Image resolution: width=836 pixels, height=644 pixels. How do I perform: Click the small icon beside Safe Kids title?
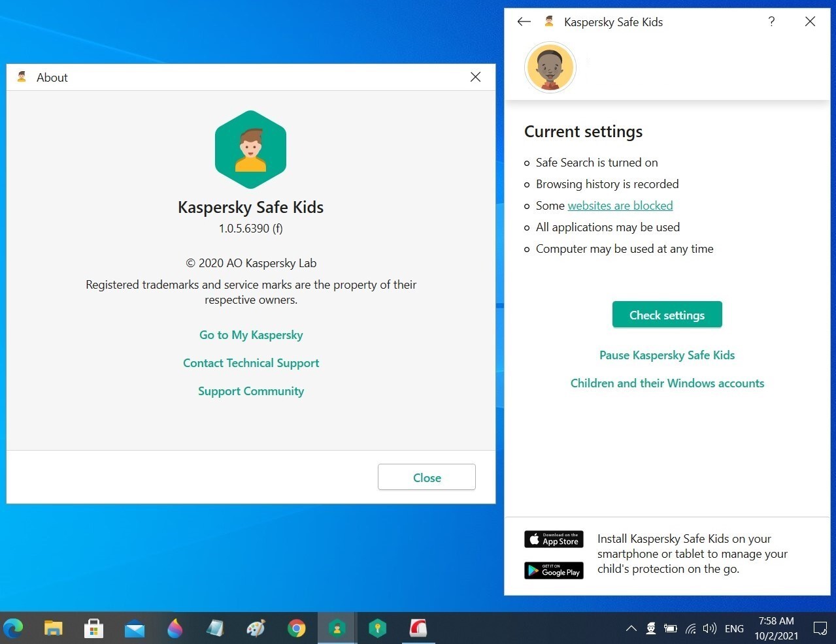click(549, 22)
